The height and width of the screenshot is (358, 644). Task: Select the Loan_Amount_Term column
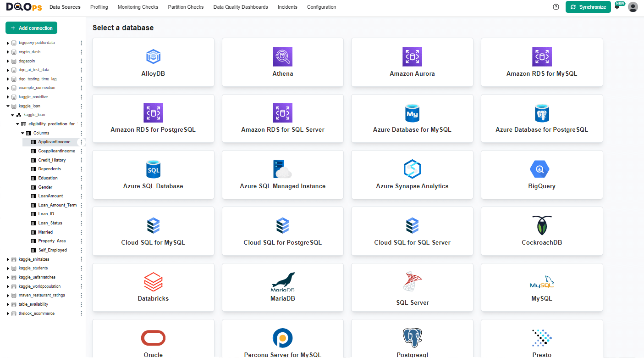coord(57,205)
